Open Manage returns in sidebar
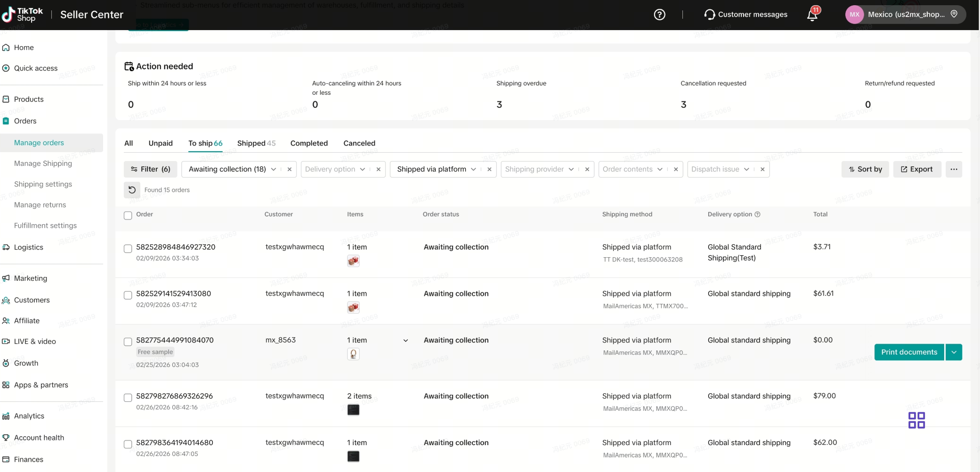The width and height of the screenshot is (980, 472). tap(40, 205)
